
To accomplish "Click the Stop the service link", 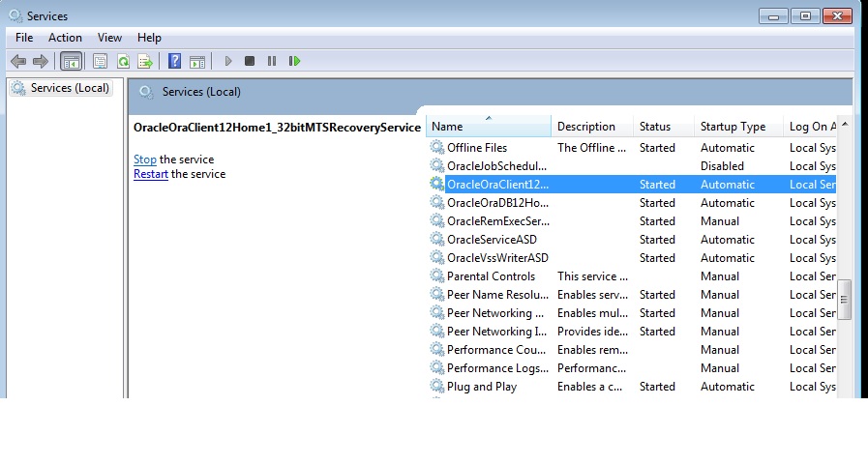I will pos(145,159).
